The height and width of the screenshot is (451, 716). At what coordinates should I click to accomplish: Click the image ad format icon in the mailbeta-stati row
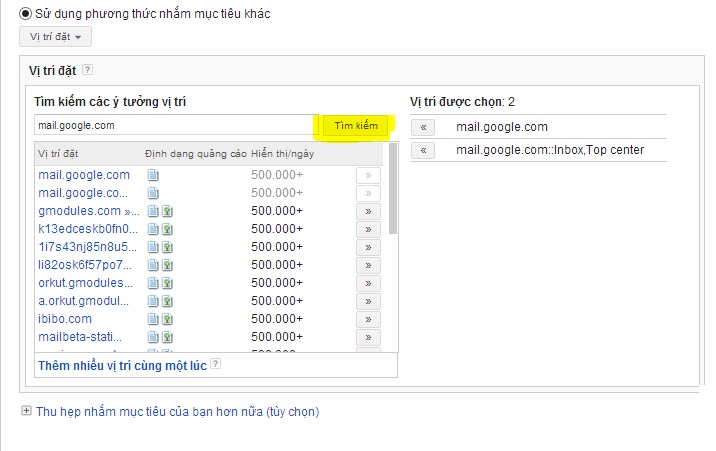coord(168,337)
